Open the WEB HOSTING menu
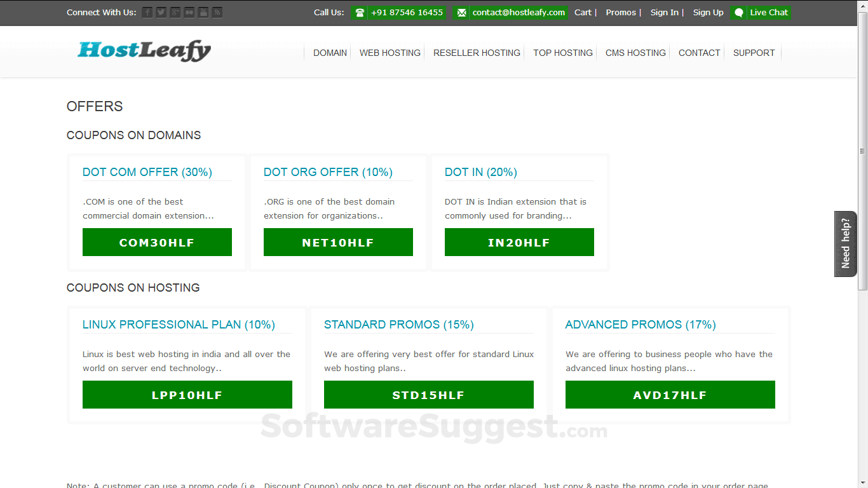This screenshot has height=488, width=868. pyautogui.click(x=390, y=53)
